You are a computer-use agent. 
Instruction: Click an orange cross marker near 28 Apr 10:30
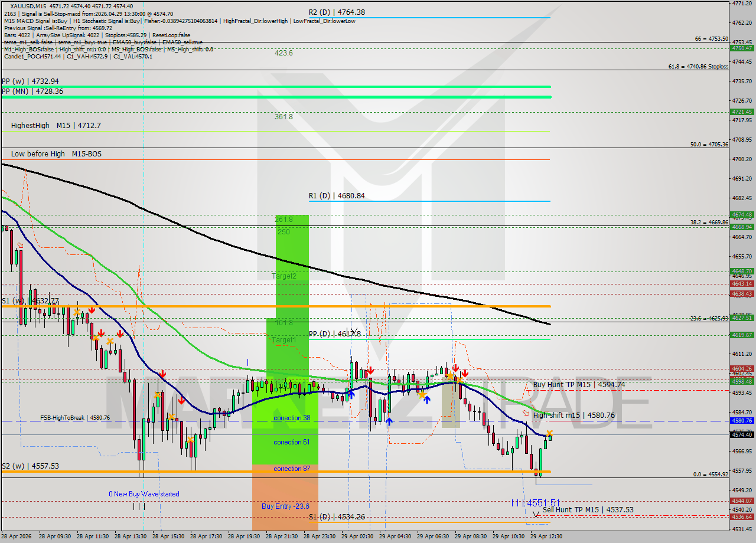(x=77, y=313)
